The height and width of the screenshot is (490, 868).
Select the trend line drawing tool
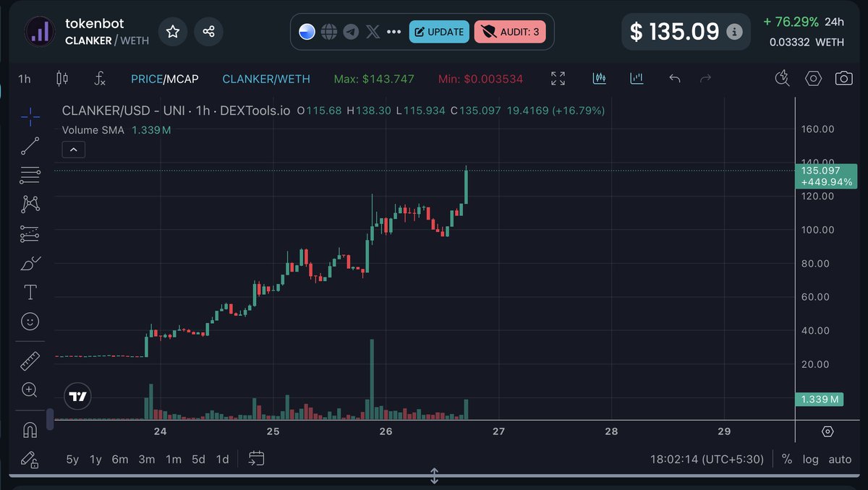tap(30, 146)
